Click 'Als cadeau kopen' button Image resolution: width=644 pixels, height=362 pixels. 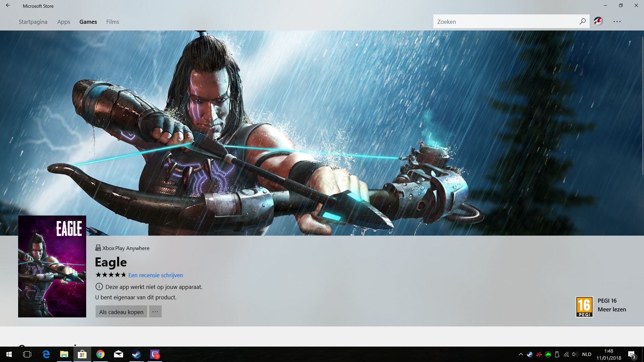pos(121,312)
